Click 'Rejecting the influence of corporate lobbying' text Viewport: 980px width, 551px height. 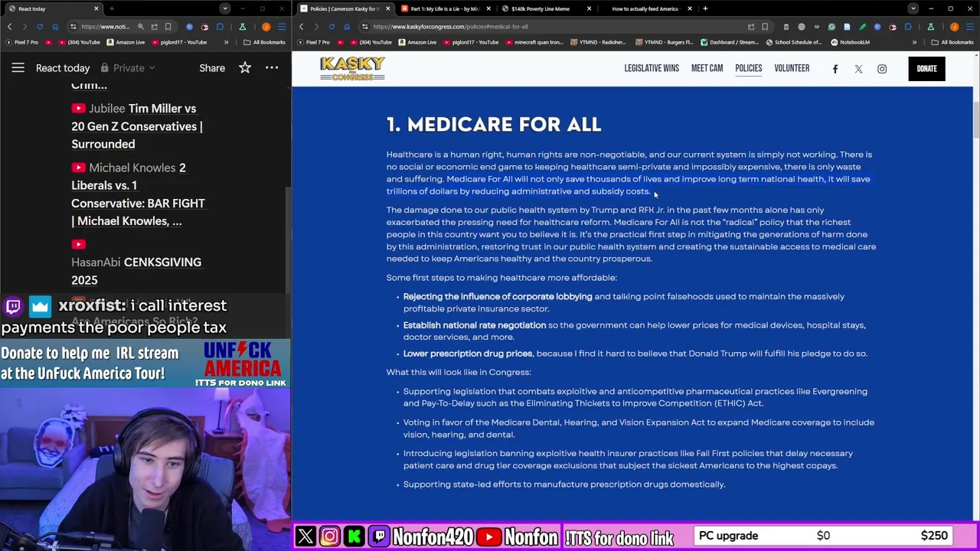tap(498, 296)
